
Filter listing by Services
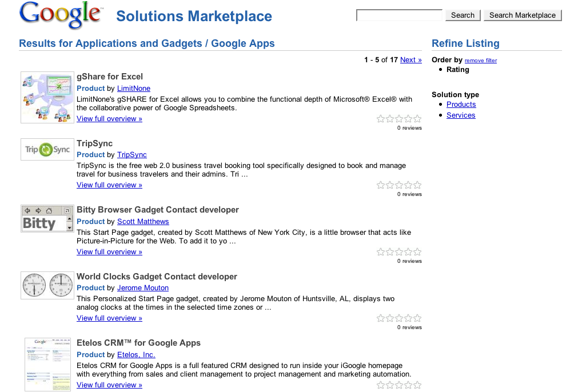click(461, 115)
